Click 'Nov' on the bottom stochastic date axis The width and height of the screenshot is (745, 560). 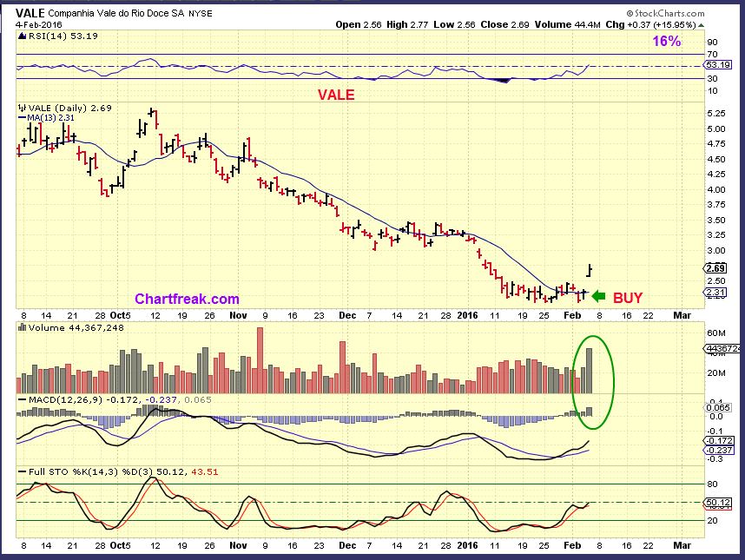click(238, 545)
